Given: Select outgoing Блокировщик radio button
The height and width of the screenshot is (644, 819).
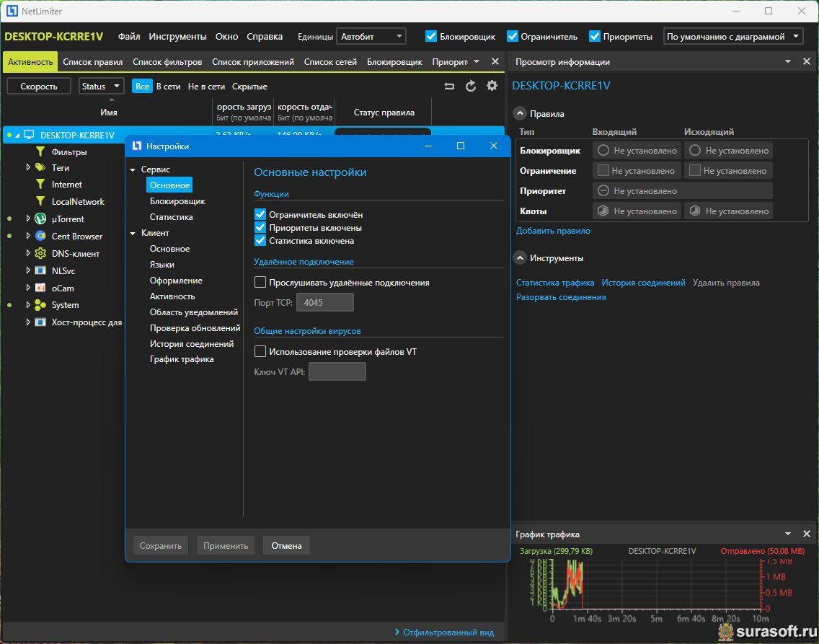Looking at the screenshot, I should tap(695, 151).
